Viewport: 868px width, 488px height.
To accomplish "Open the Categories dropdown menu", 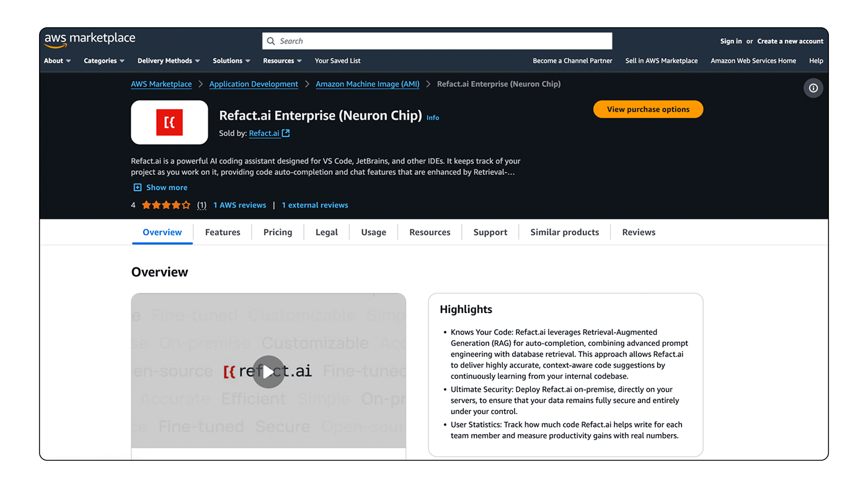I will pos(104,61).
